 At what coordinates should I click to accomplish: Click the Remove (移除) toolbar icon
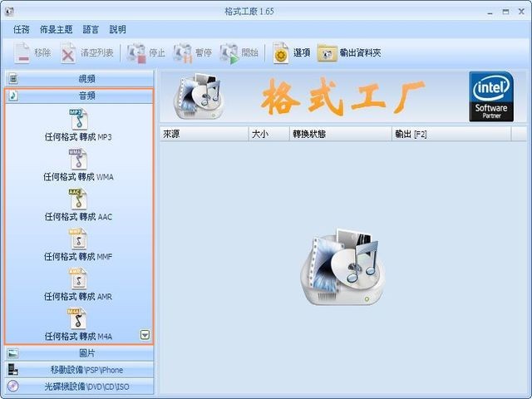[x=22, y=52]
